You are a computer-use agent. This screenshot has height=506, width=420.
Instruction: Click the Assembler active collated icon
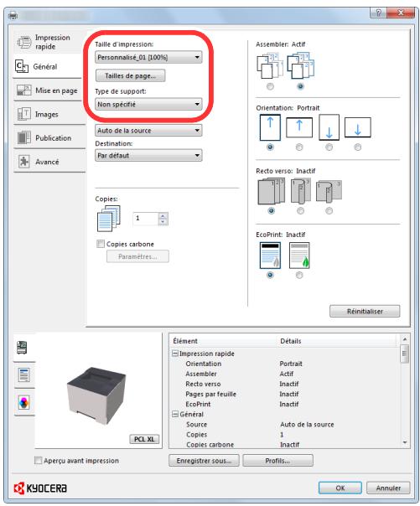tap(301, 66)
